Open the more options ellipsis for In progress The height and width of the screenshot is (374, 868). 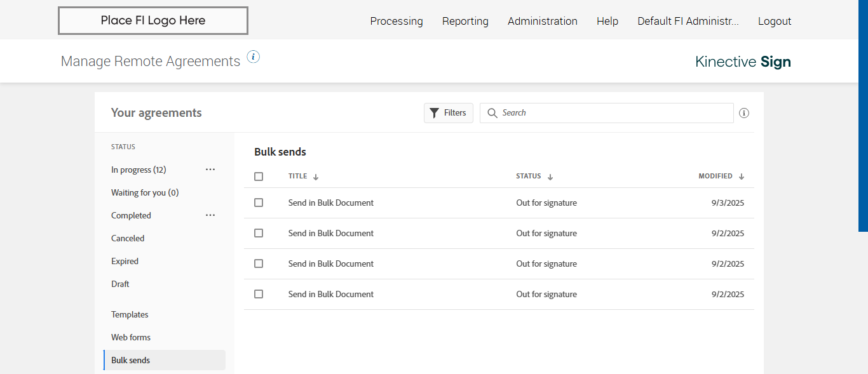(210, 170)
